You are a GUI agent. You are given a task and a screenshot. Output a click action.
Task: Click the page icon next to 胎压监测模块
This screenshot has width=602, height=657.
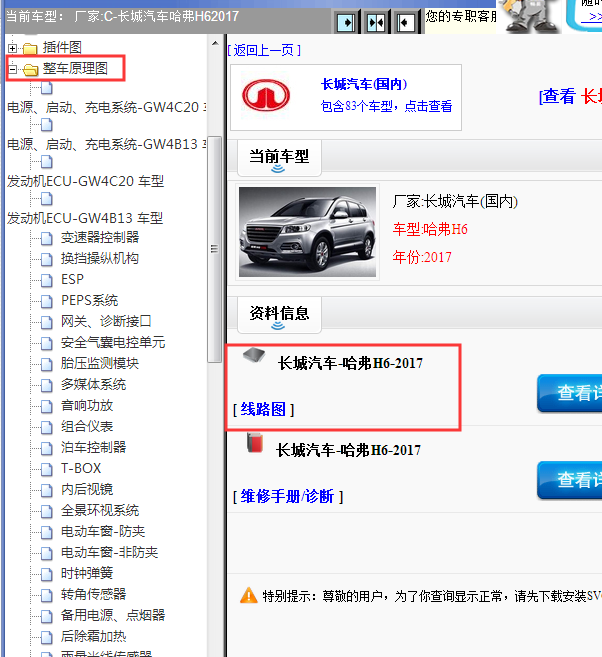coord(47,364)
